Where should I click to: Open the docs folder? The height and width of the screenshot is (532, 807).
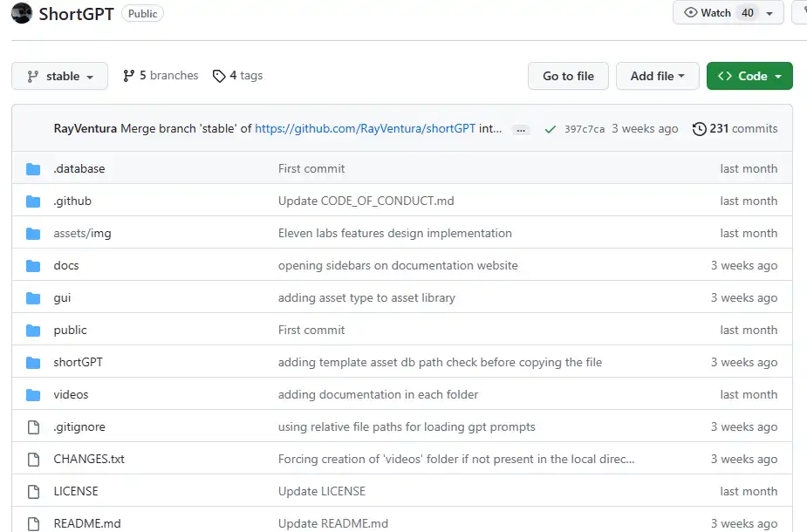tap(66, 265)
